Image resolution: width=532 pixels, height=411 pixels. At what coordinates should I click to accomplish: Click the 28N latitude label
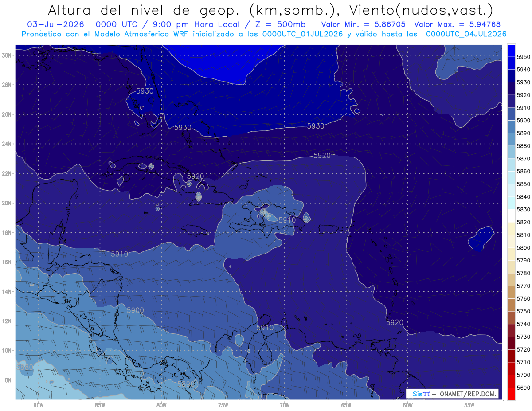pos(6,85)
